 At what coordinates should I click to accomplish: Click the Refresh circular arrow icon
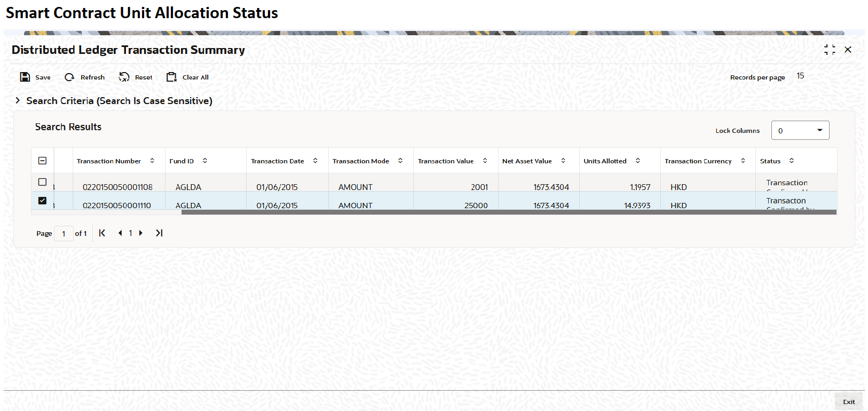69,77
